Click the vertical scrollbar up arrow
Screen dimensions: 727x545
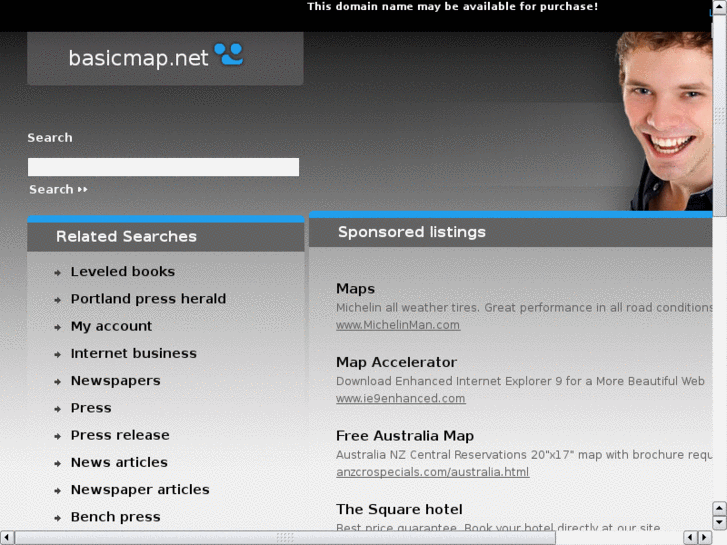(x=720, y=8)
